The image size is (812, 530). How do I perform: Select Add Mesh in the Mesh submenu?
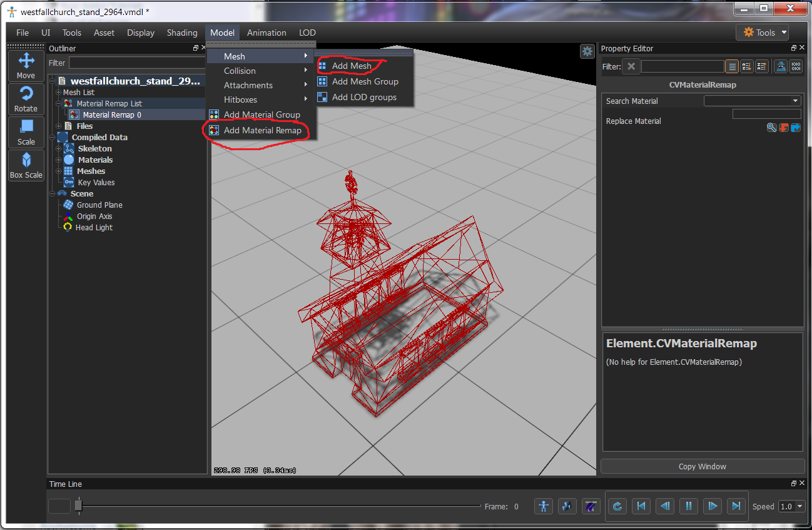coord(351,66)
